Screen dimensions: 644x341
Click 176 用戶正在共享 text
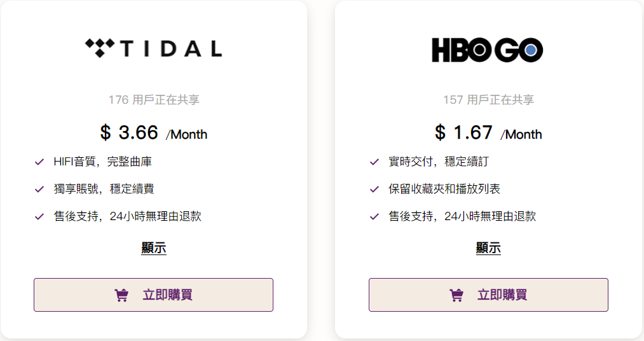pyautogui.click(x=154, y=100)
